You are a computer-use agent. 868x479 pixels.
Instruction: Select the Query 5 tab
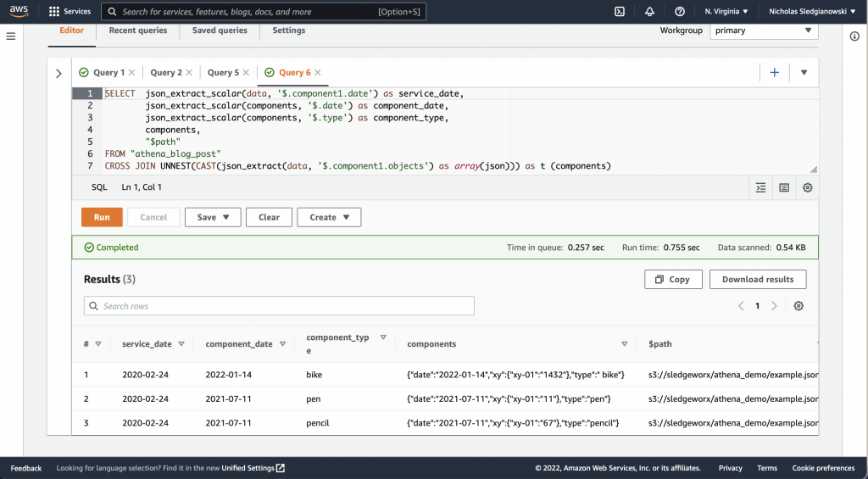pyautogui.click(x=223, y=73)
